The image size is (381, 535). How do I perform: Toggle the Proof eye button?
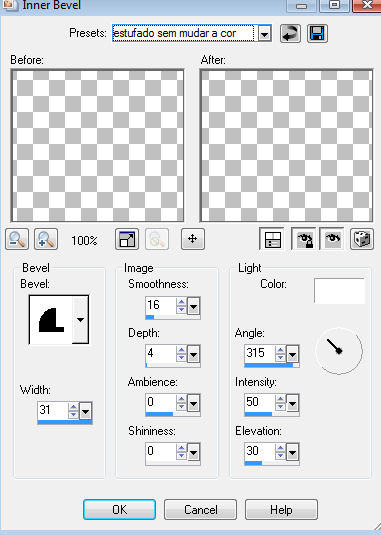click(x=332, y=238)
